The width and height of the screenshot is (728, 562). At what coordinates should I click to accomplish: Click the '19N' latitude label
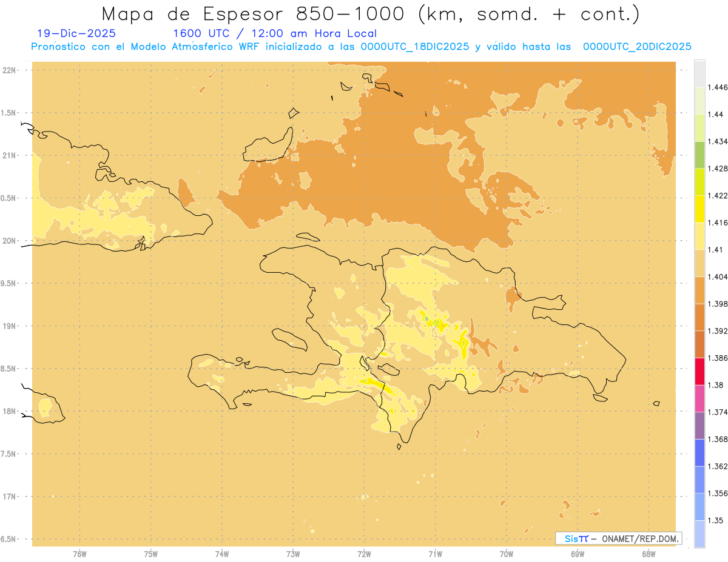(9, 326)
